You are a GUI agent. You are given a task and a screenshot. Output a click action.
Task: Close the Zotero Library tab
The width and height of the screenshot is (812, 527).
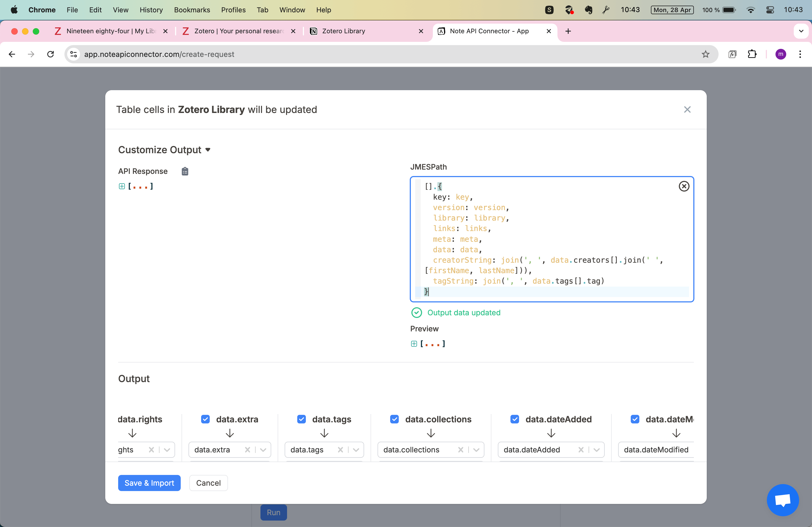point(421,31)
